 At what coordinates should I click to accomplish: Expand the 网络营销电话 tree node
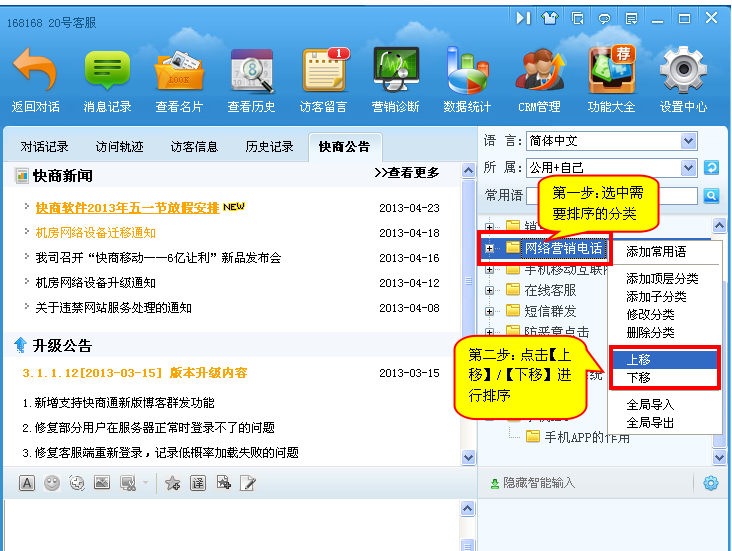tap(490, 247)
